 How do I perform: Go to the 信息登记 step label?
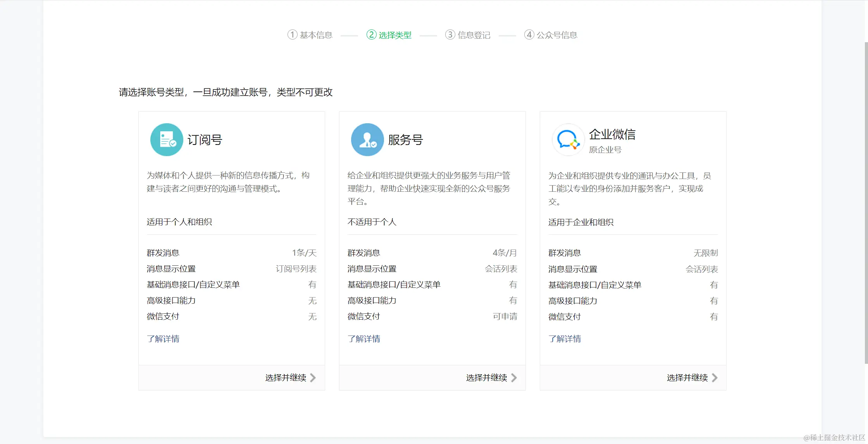tap(474, 35)
